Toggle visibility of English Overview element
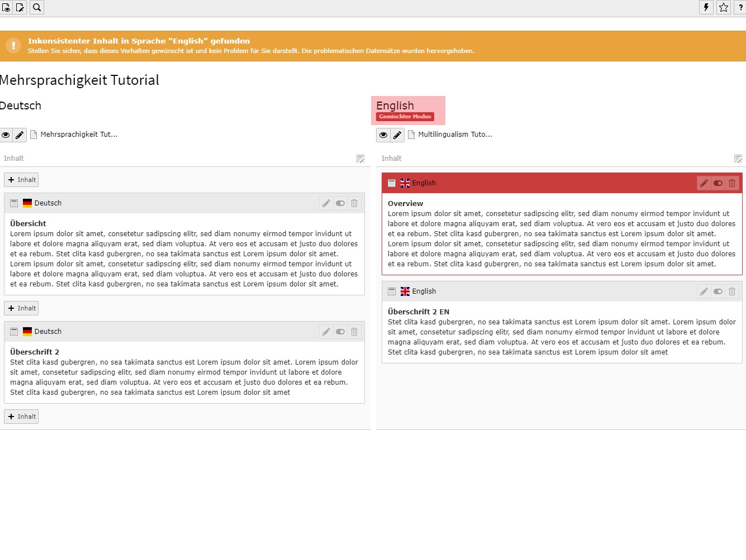Viewport: 746px width, 560px height. click(x=718, y=183)
